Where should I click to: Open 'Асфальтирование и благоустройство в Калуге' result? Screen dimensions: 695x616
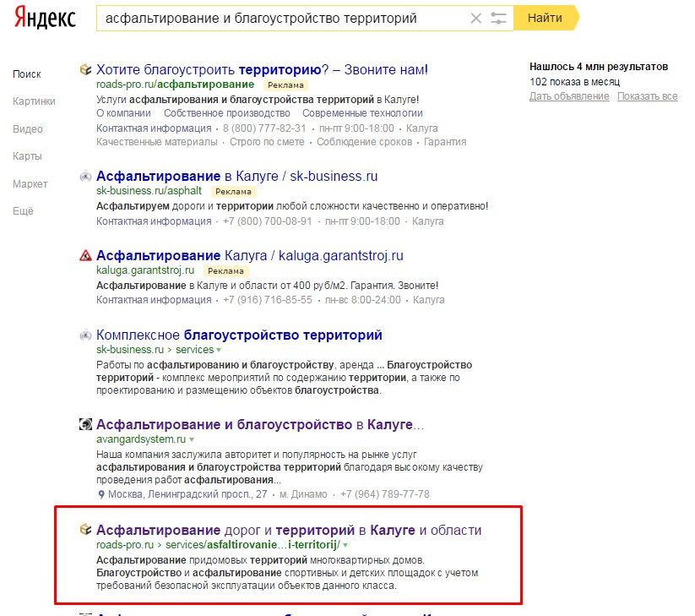pos(260,424)
